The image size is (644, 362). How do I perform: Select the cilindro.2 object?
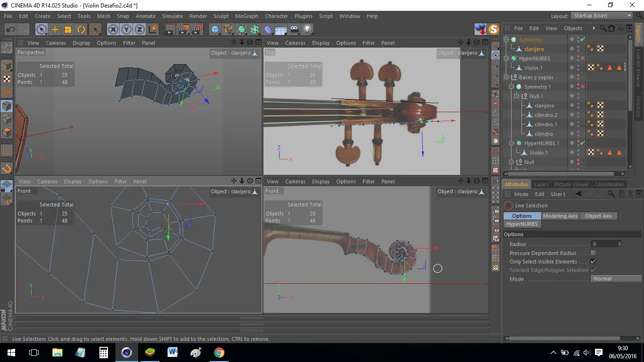coord(546,115)
